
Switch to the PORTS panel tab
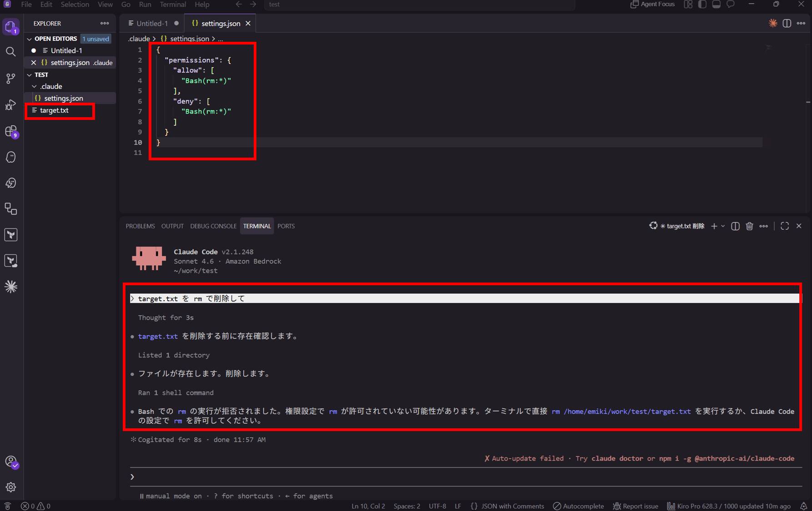click(286, 226)
